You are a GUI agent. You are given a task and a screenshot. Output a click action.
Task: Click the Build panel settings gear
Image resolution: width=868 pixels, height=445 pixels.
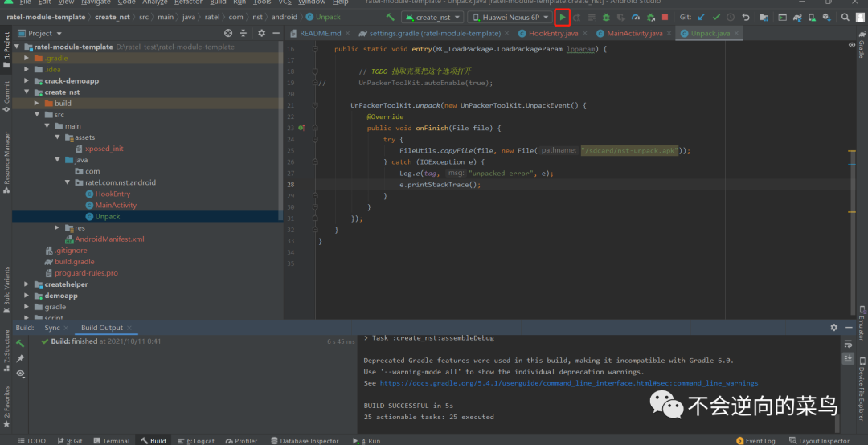834,328
